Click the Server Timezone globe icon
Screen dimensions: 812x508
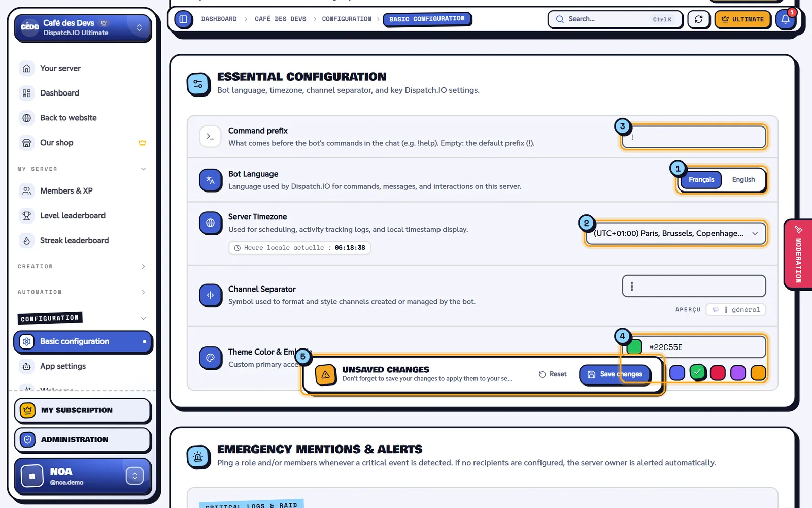tap(210, 223)
